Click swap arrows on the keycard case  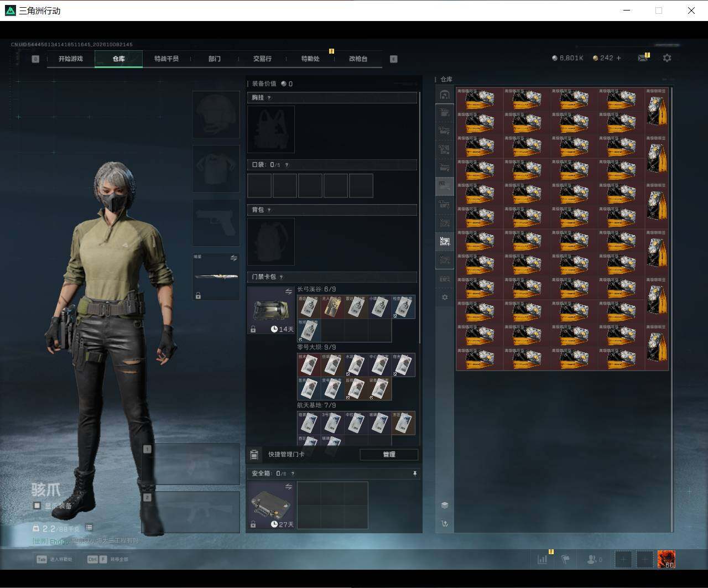(x=288, y=292)
